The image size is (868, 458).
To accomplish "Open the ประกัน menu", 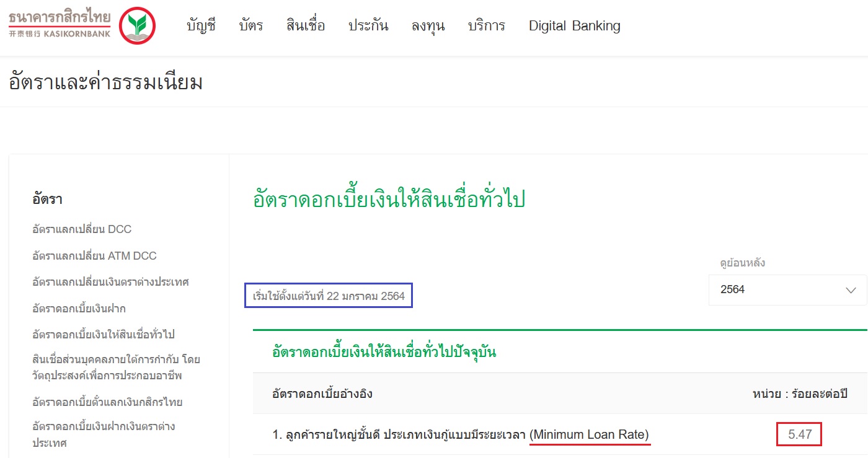I will click(368, 26).
